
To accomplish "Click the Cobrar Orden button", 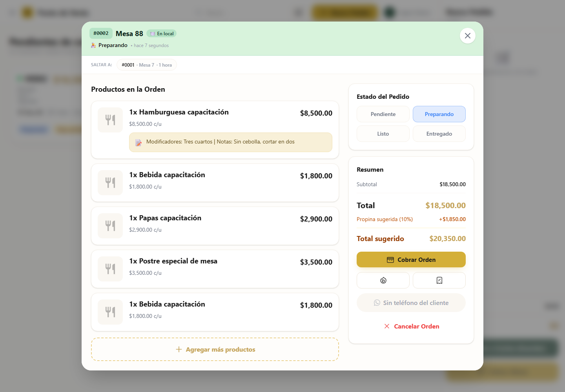I will pos(411,260).
